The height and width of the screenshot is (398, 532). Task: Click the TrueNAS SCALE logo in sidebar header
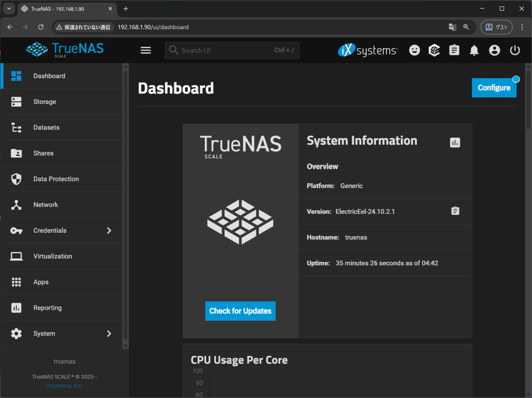tap(65, 50)
